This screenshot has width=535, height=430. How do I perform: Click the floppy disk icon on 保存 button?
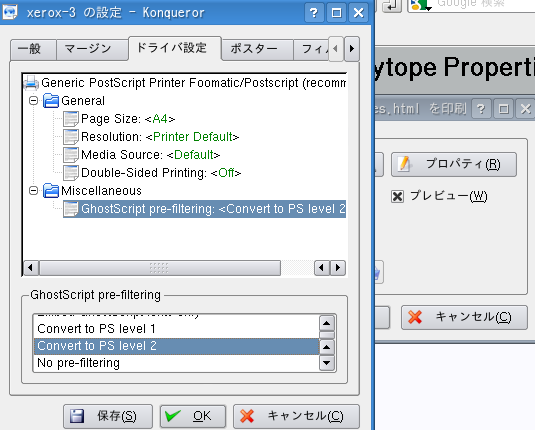click(77, 416)
